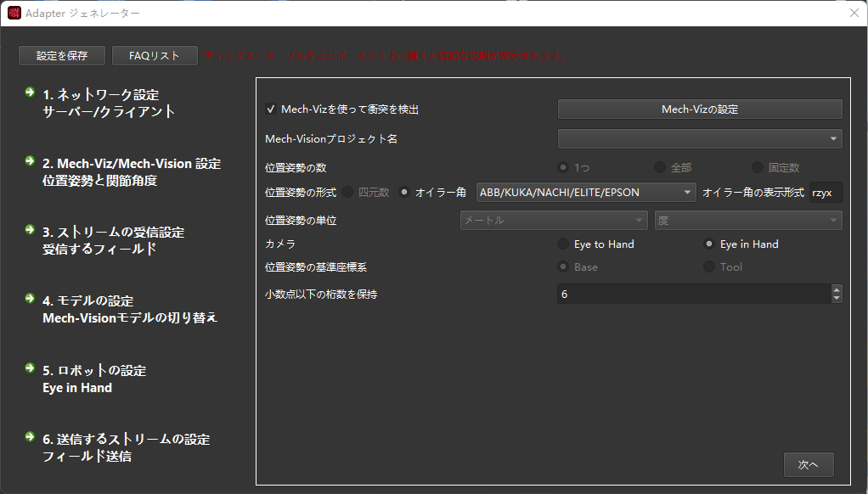Click the green arrow beside step 5 ロボットの設定
Image resolution: width=868 pixels, height=494 pixels.
[x=30, y=368]
